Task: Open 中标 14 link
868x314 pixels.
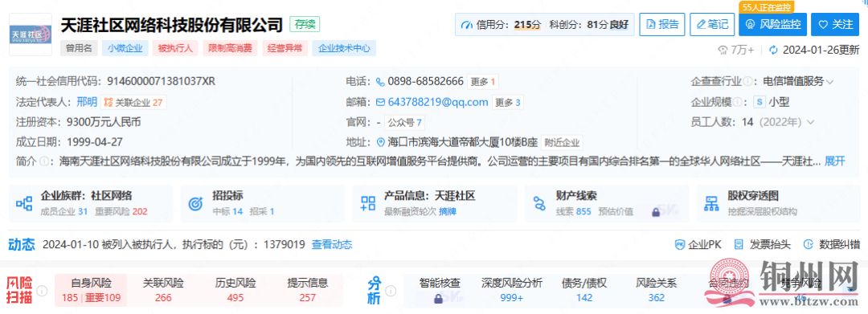Action: [227, 211]
